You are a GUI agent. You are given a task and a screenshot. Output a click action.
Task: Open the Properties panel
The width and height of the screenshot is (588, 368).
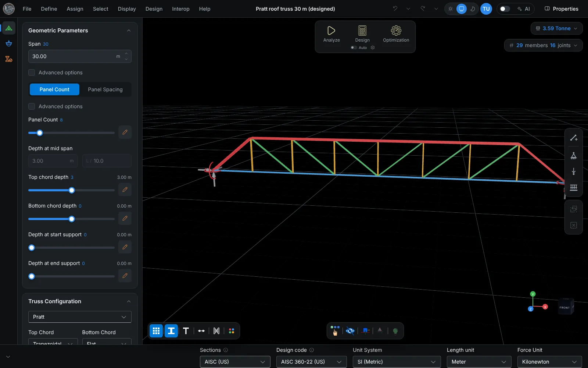click(561, 9)
